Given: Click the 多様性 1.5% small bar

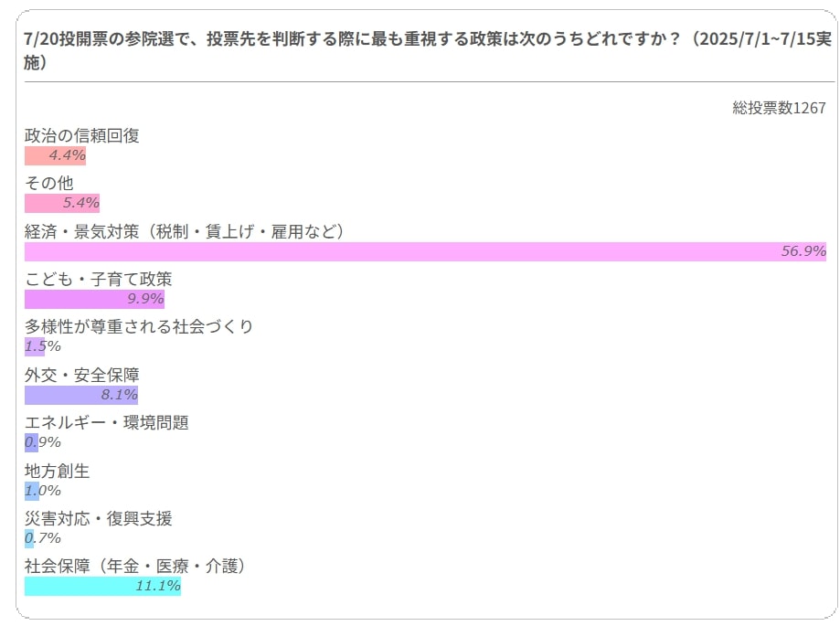Looking at the screenshot, I should (x=35, y=347).
